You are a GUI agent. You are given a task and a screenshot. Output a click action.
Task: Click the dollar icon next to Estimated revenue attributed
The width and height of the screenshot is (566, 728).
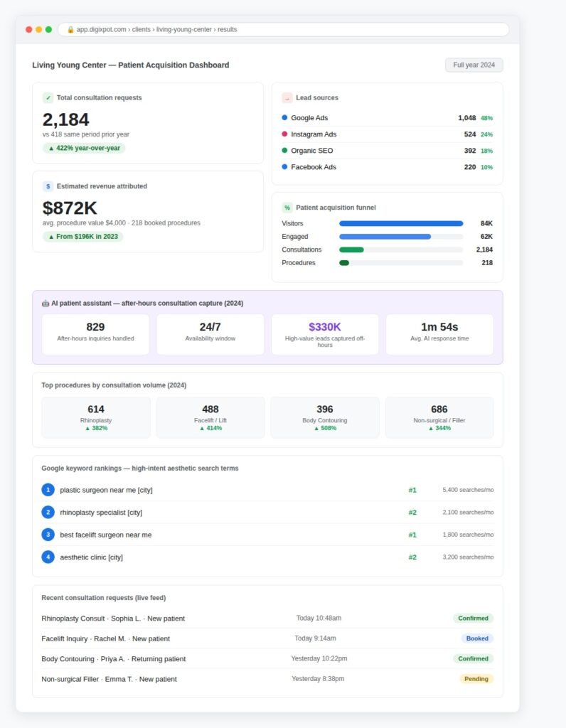point(48,186)
